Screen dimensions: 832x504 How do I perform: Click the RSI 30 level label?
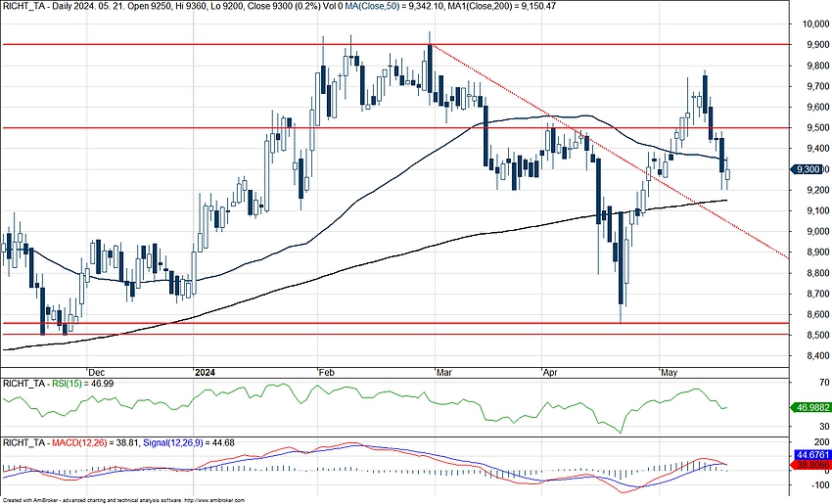point(824,426)
